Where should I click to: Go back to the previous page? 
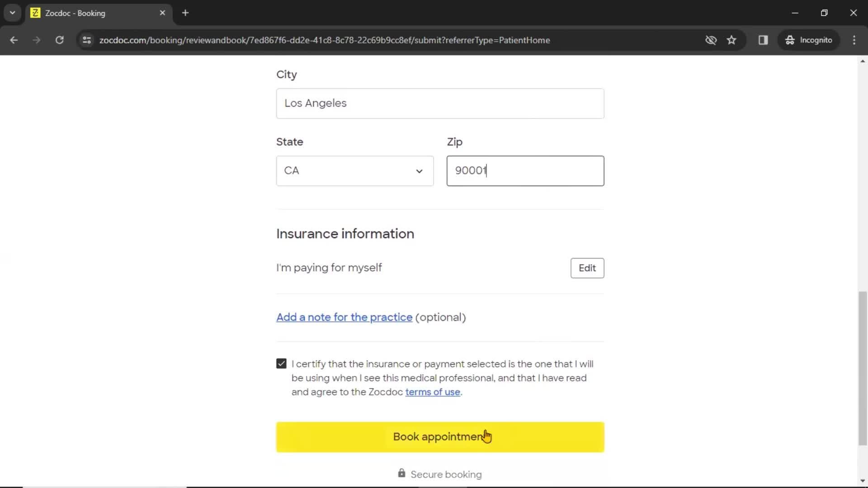coord(14,40)
